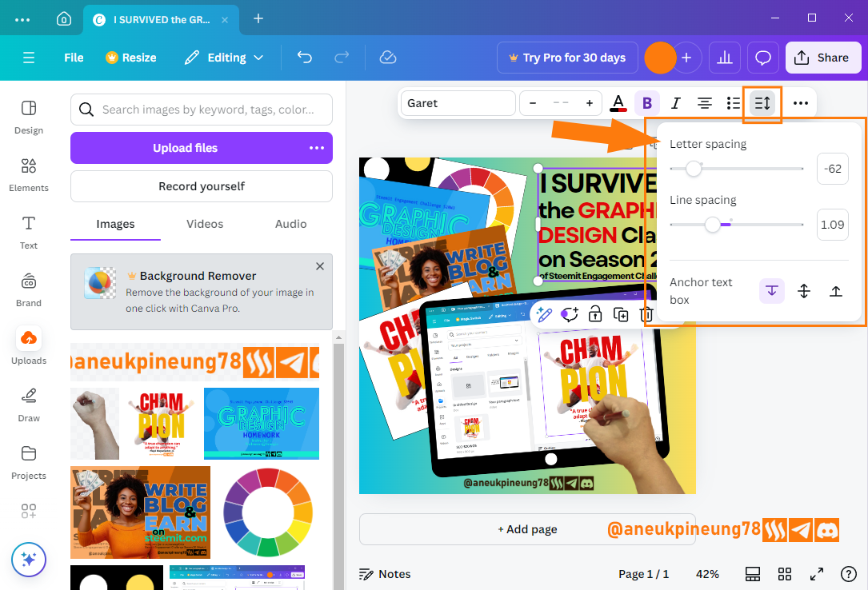Switch to the Audio tab
868x590 pixels.
tap(290, 224)
